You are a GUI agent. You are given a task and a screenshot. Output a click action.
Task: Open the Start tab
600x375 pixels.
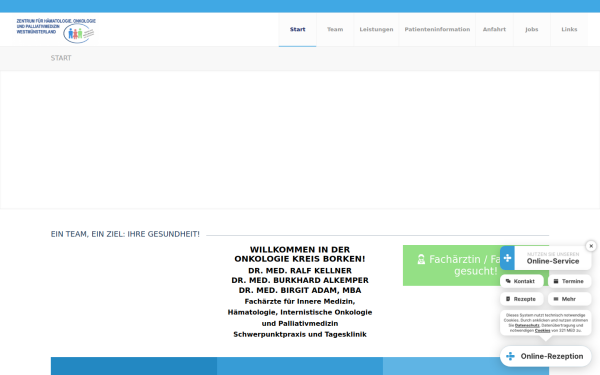click(297, 29)
